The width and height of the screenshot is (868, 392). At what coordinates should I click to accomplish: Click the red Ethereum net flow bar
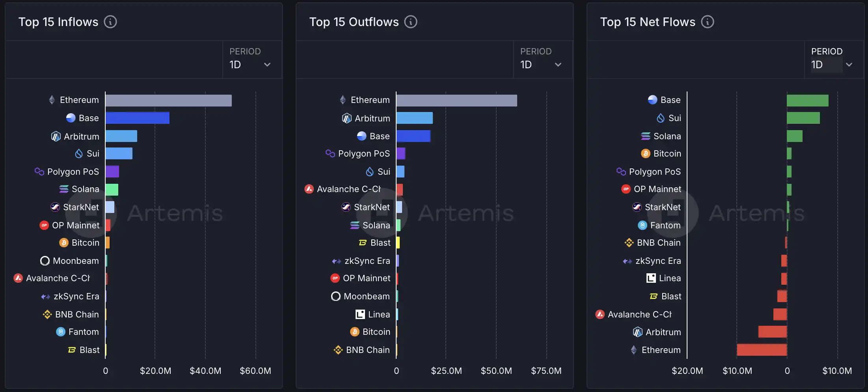tap(762, 350)
